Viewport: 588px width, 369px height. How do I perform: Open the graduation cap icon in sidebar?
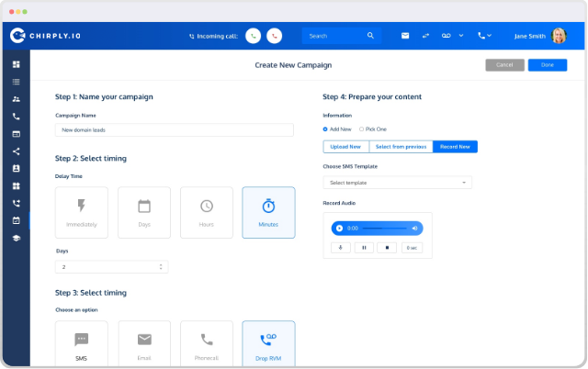click(x=17, y=239)
